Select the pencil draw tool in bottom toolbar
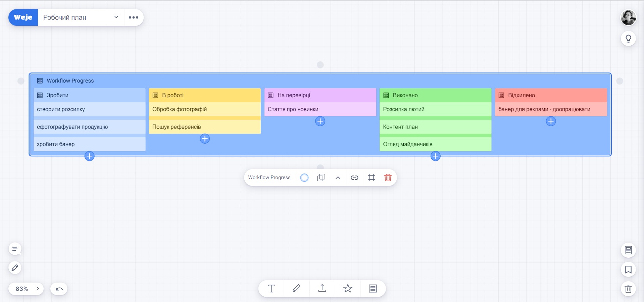 click(296, 289)
